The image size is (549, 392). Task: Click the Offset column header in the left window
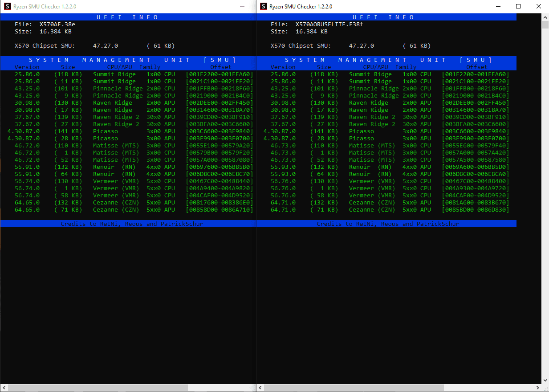coord(221,67)
